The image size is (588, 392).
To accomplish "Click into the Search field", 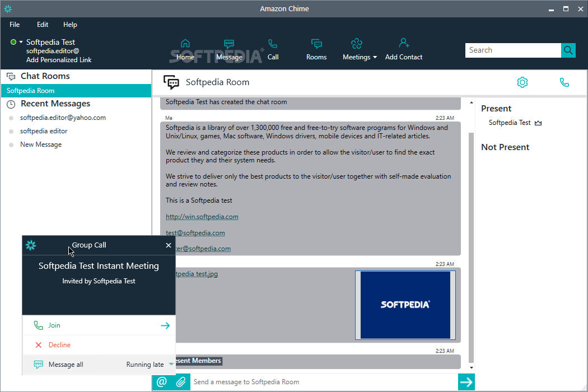I will [x=513, y=50].
